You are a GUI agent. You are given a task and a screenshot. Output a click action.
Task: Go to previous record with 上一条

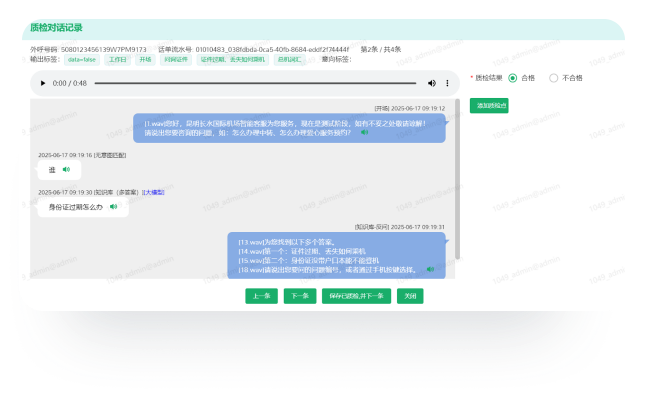coord(261,296)
